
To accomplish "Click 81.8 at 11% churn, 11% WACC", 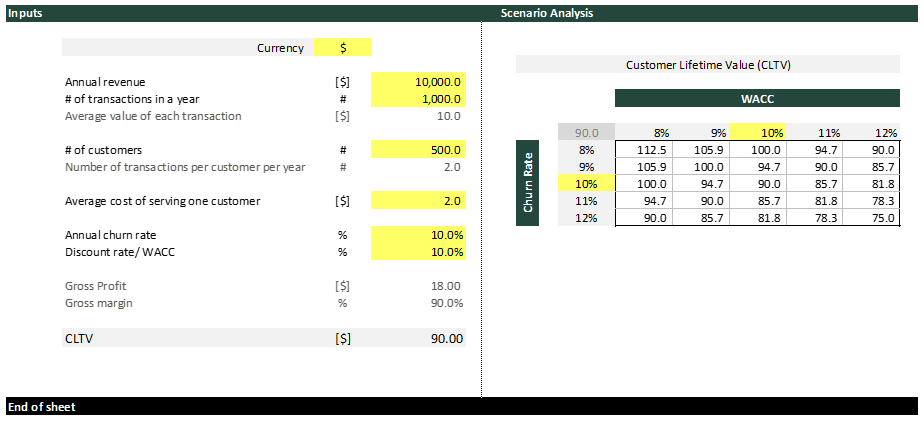I will pyautogui.click(x=814, y=201).
